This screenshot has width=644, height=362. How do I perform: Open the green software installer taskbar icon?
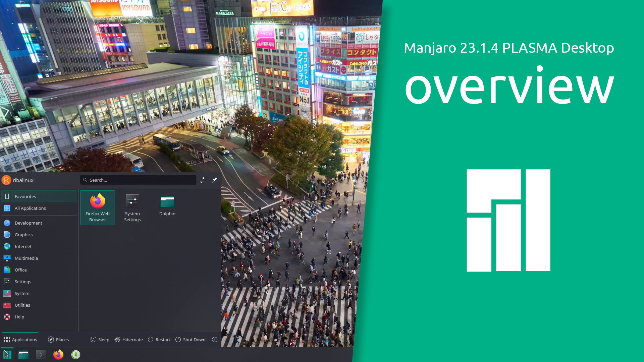point(76,355)
